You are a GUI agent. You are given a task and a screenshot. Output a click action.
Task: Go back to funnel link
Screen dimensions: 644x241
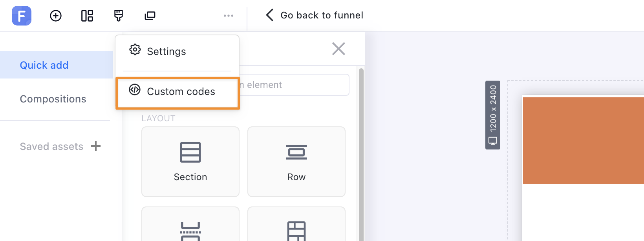tap(322, 15)
